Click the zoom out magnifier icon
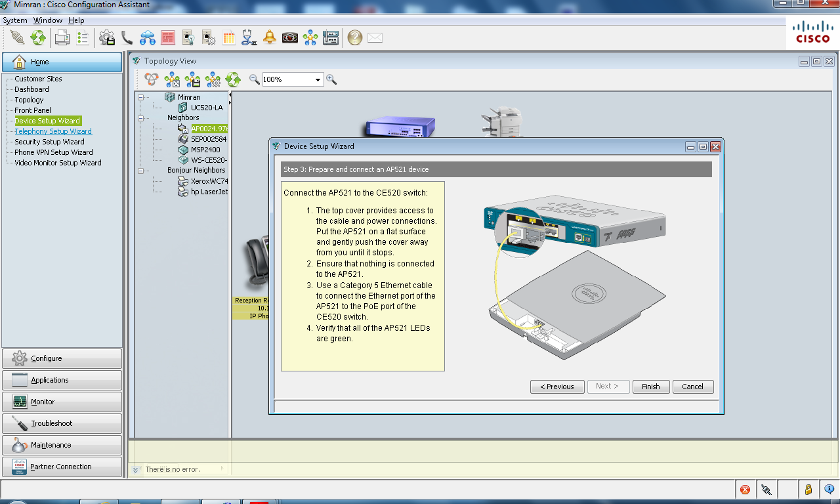 point(255,79)
